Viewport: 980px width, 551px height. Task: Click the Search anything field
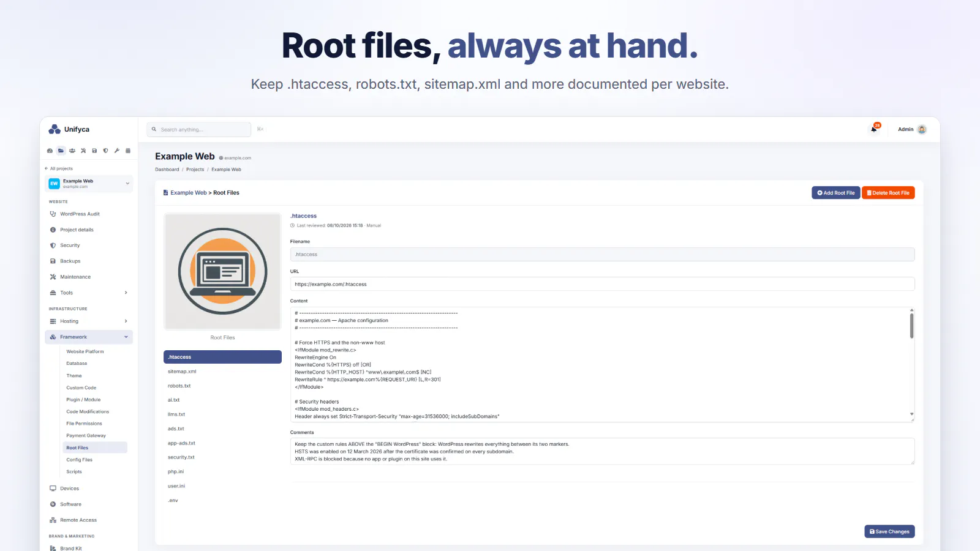(x=199, y=130)
